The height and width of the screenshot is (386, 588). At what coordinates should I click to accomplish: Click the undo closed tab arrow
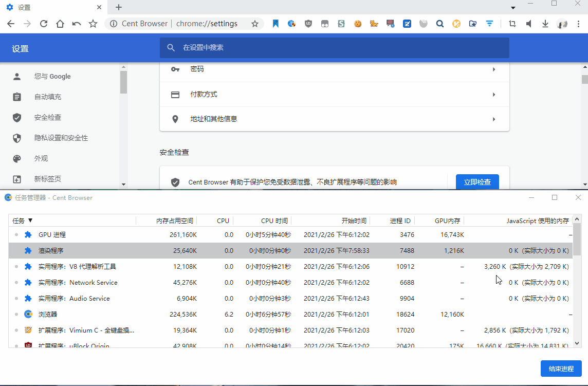click(77, 24)
